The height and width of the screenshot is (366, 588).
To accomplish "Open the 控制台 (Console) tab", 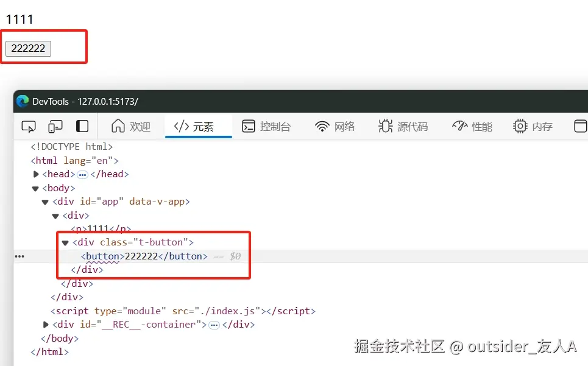I will tap(266, 126).
